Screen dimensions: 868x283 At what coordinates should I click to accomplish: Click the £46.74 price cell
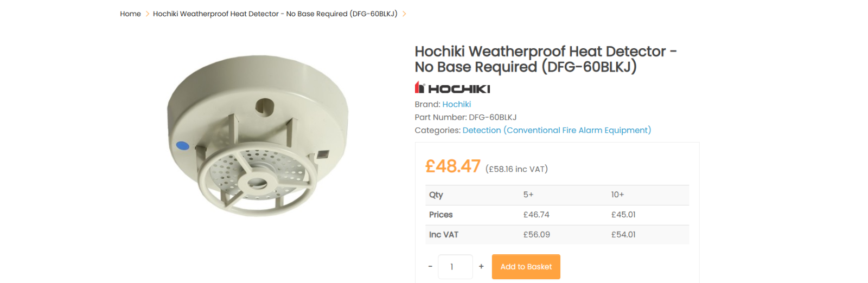tap(537, 215)
